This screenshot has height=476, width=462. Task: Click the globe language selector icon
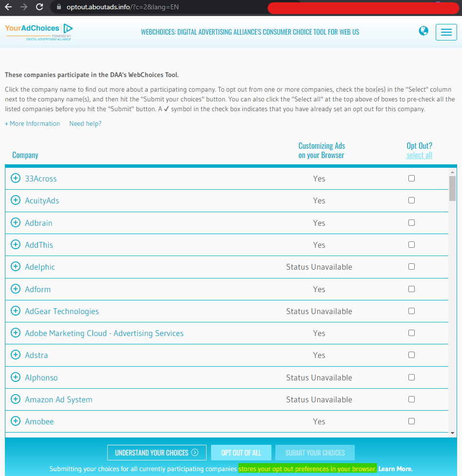click(x=423, y=31)
